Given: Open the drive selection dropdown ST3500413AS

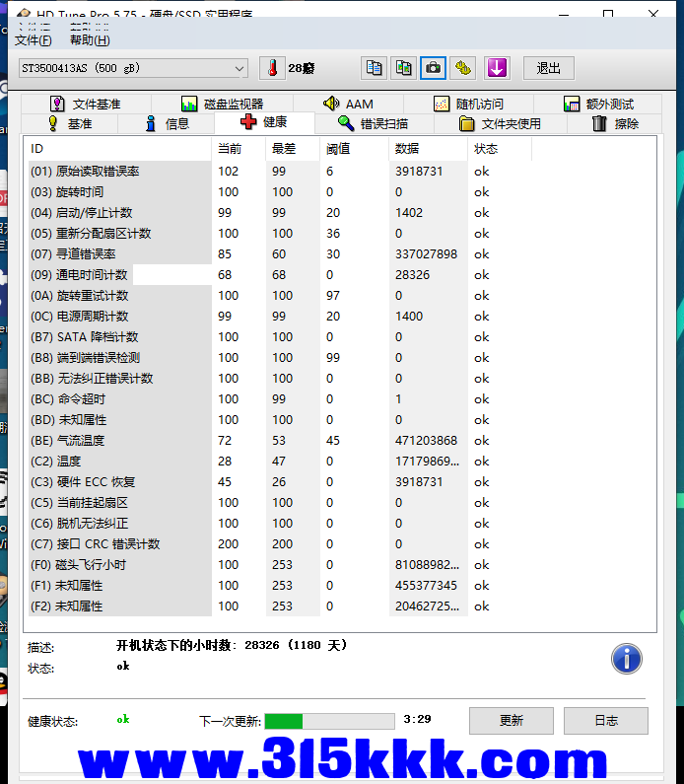Looking at the screenshot, I should [x=132, y=68].
